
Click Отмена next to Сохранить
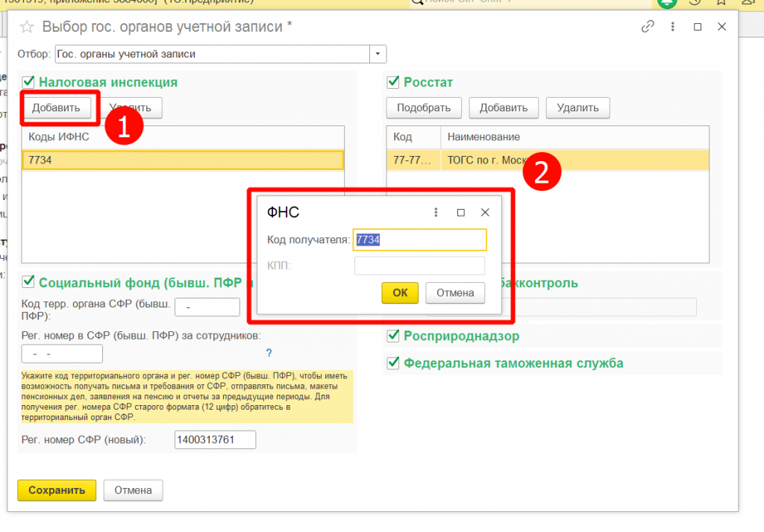(x=133, y=490)
